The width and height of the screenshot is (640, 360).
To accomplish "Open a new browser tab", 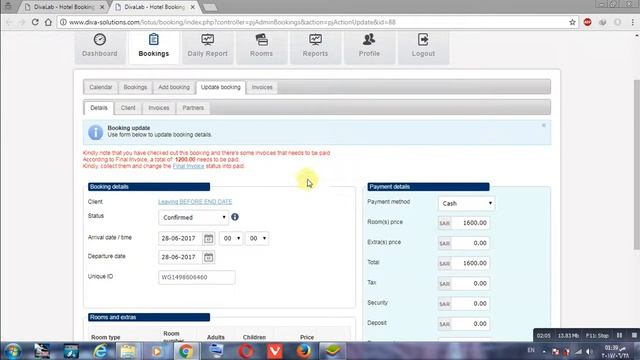I will 210,7.
